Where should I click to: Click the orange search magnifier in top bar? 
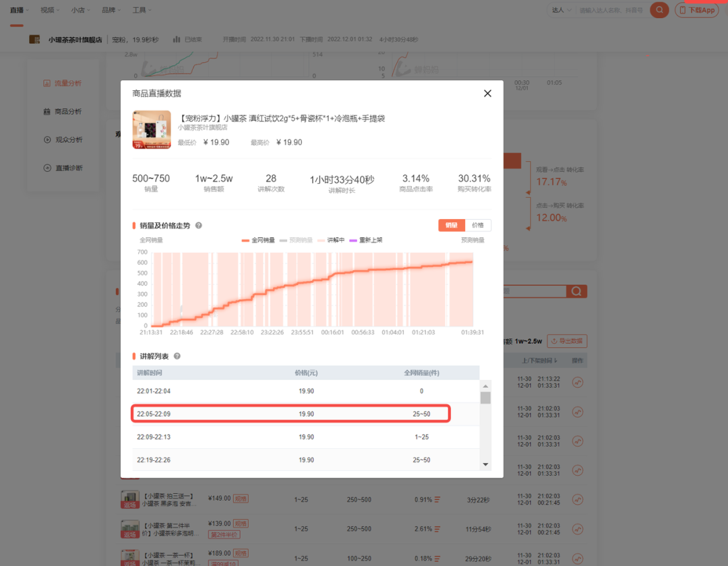point(659,10)
